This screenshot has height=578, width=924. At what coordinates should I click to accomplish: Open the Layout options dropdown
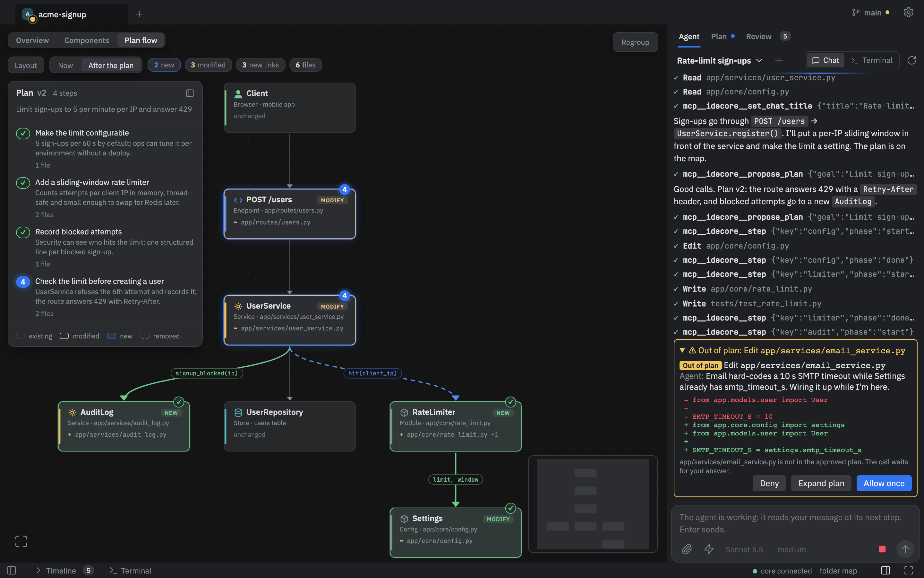[x=26, y=65]
